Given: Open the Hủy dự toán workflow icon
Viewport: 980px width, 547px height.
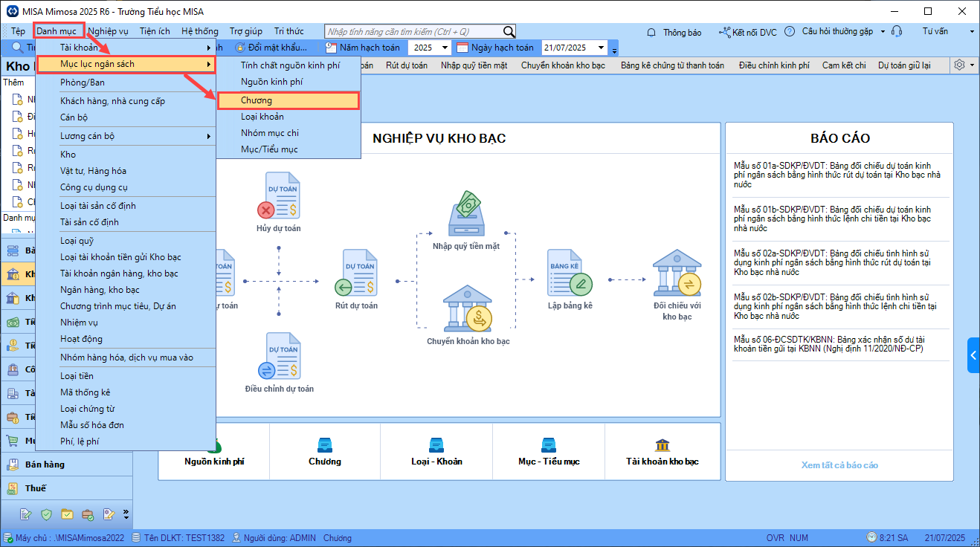Looking at the screenshot, I should point(278,195).
